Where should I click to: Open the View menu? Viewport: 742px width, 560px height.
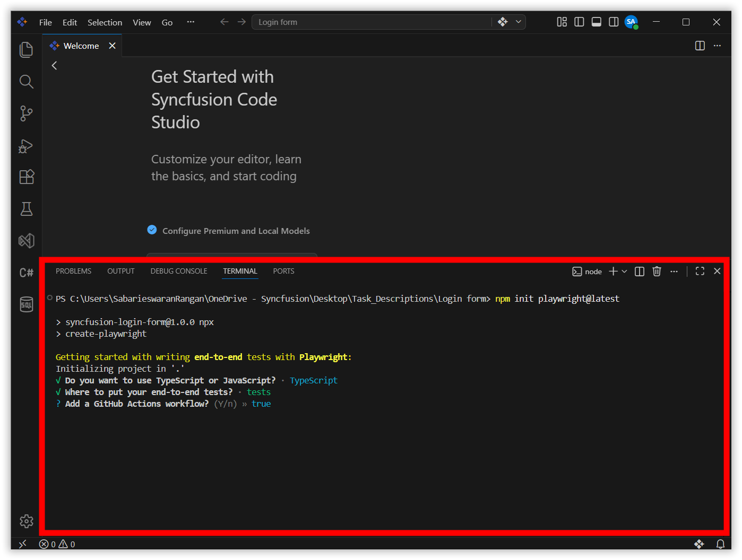(x=142, y=22)
